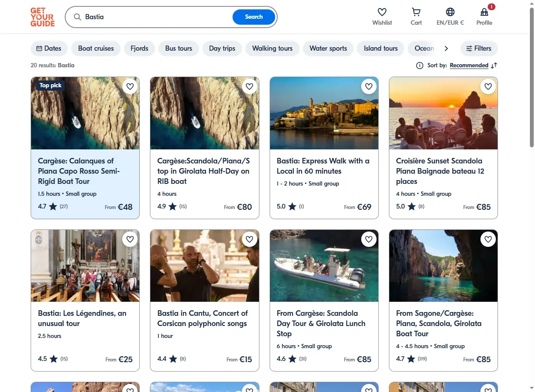Open the Cart icon
Screen dimensions: 535x392
tap(416, 12)
